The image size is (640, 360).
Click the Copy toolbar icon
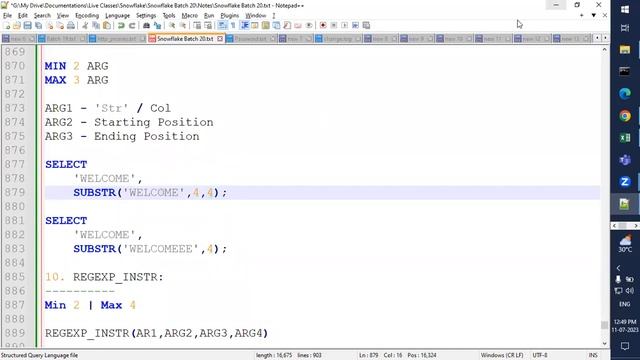tap(96, 25)
